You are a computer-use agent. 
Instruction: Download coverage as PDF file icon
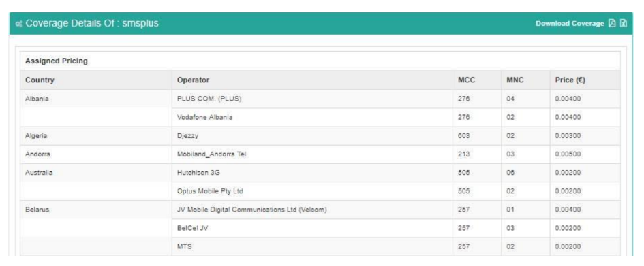[612, 23]
